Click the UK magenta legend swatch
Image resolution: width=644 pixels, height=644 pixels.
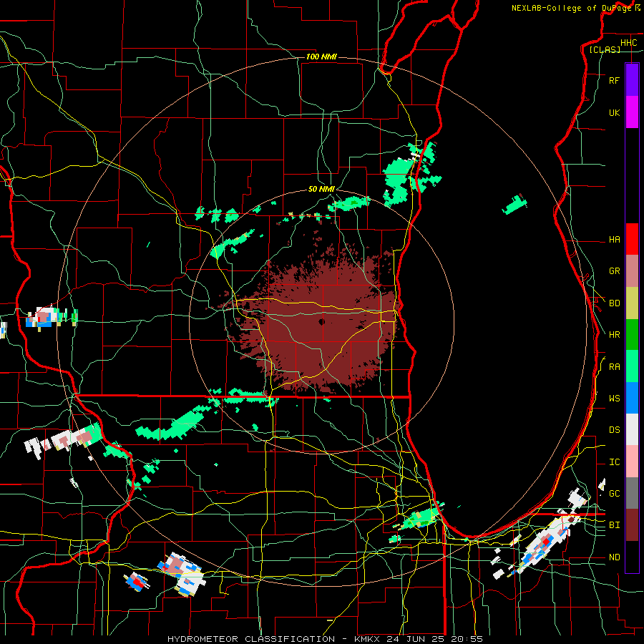(632, 112)
